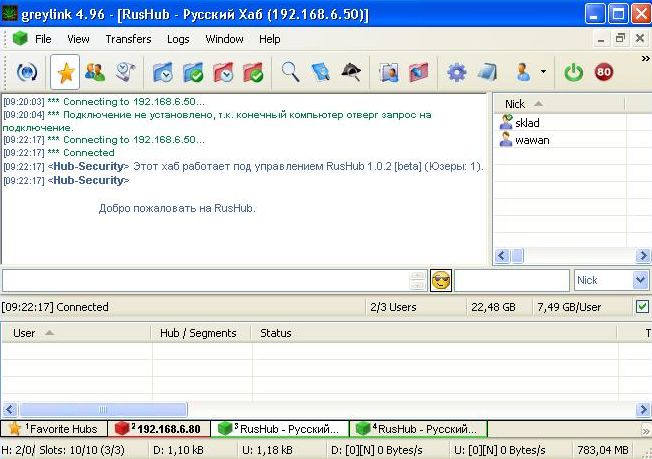This screenshot has height=459, width=652.
Task: Click the Reconnect toolbar icon
Action: [x=28, y=72]
